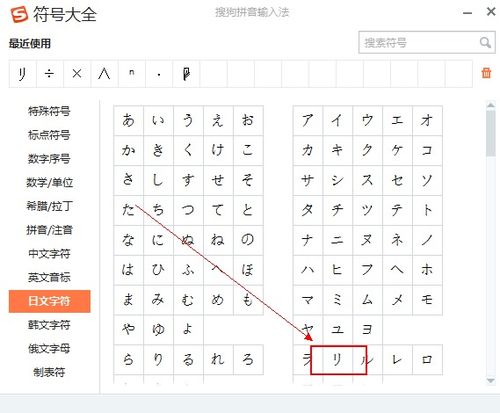The image size is (500, 413).
Task: Insert katakana イ
Action: [x=337, y=120]
